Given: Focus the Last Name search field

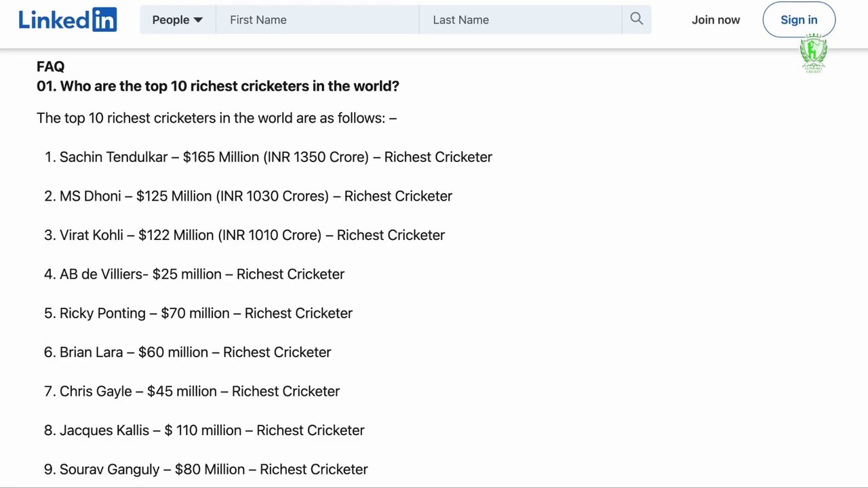Looking at the screenshot, I should pyautogui.click(x=520, y=20).
